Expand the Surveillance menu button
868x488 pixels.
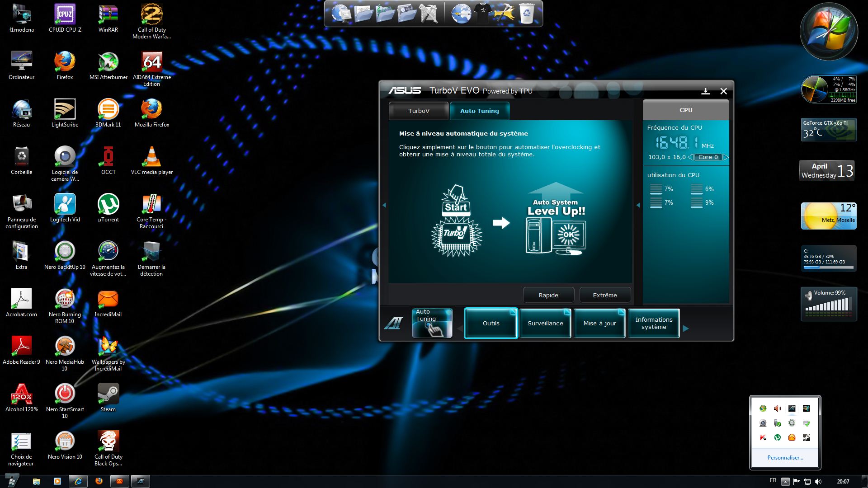tap(545, 323)
